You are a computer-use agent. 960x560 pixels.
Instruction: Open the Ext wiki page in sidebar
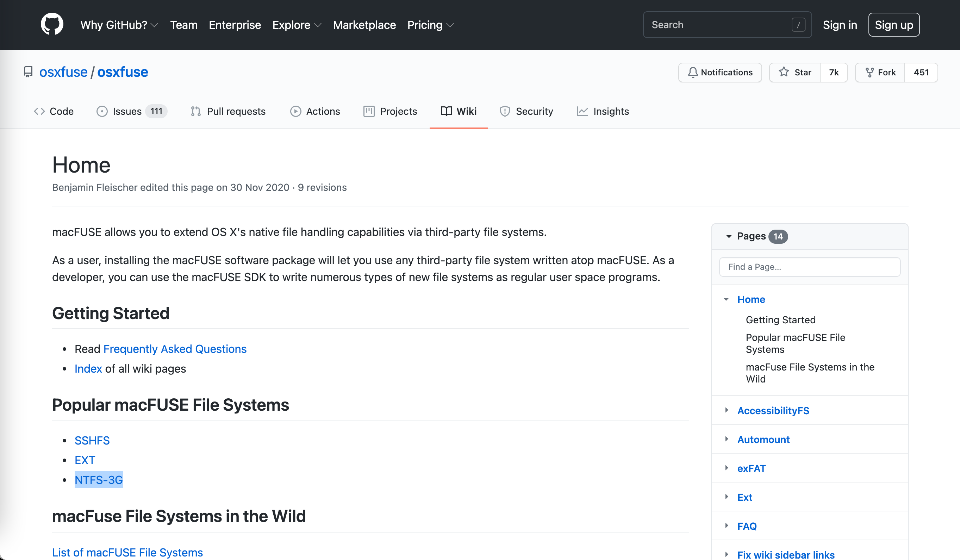[x=745, y=498]
